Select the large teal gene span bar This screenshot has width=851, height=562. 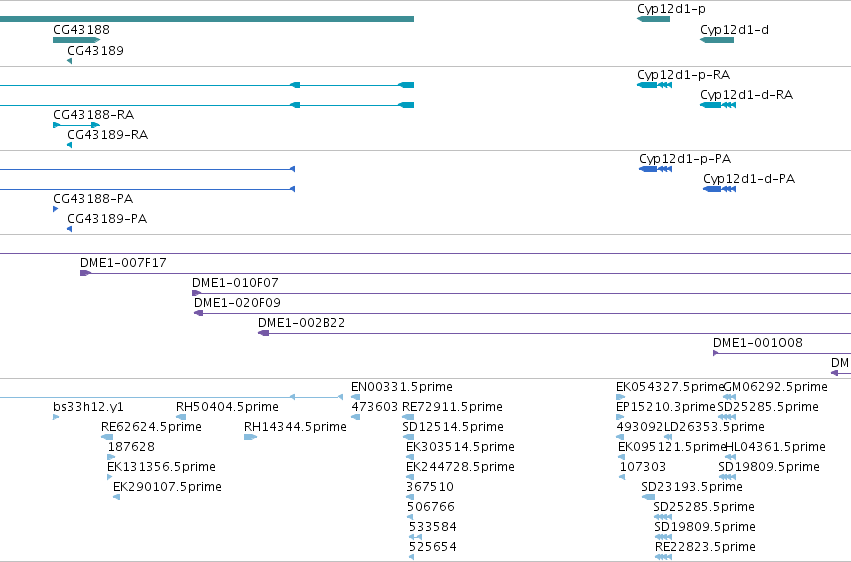click(207, 19)
